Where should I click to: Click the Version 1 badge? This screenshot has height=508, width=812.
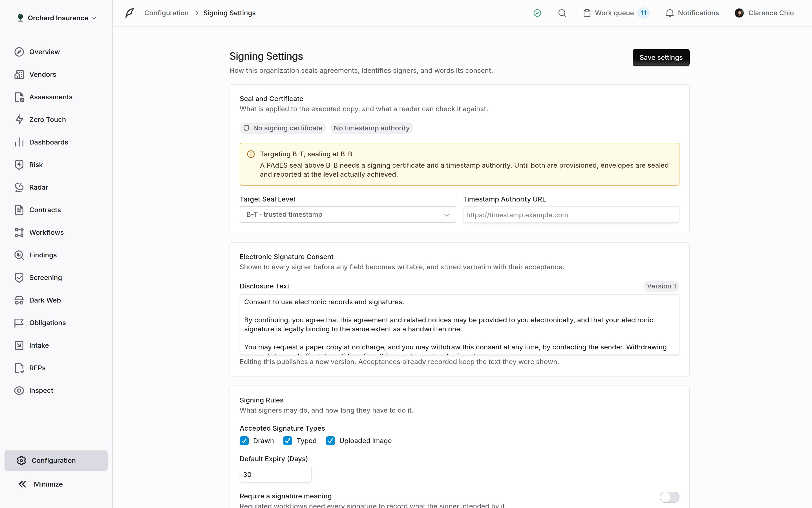tap(661, 286)
